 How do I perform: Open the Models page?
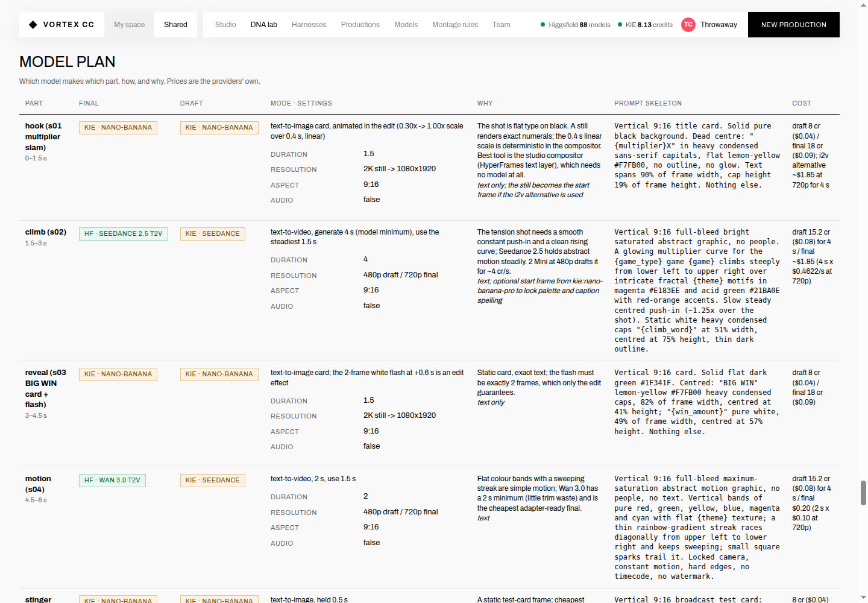(406, 25)
